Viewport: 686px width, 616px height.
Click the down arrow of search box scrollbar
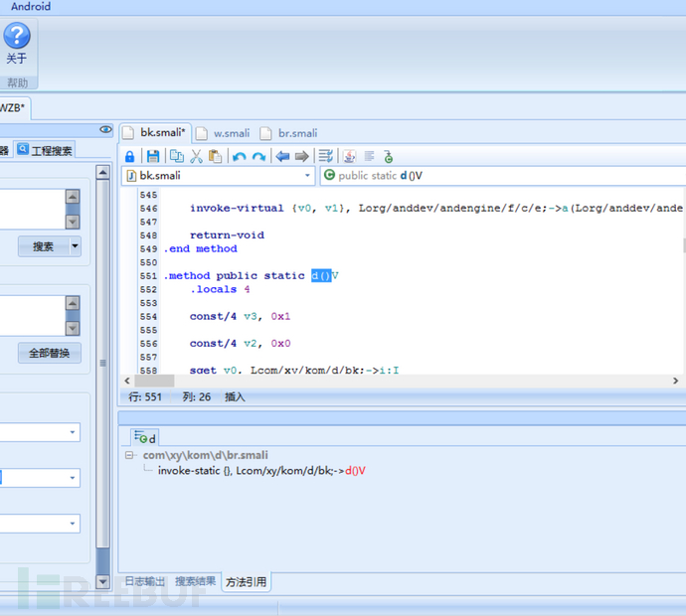click(73, 223)
